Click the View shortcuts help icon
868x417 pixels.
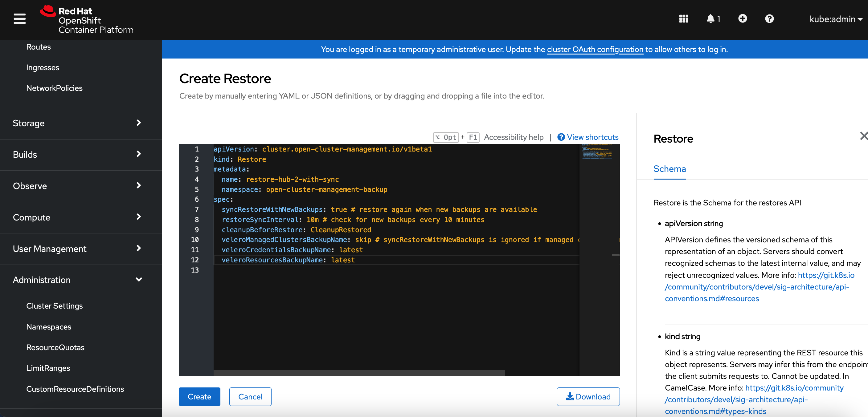click(561, 137)
